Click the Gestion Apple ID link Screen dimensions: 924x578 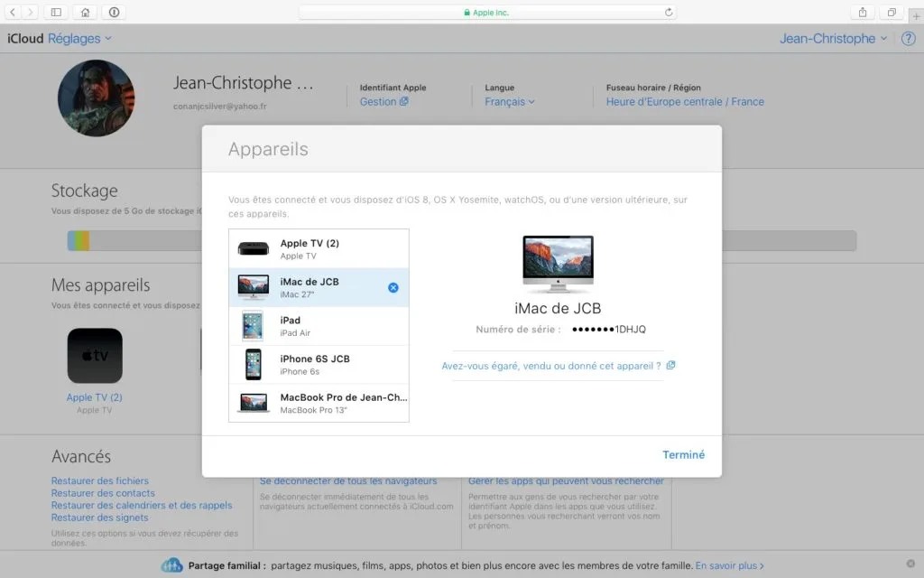pyautogui.click(x=383, y=101)
